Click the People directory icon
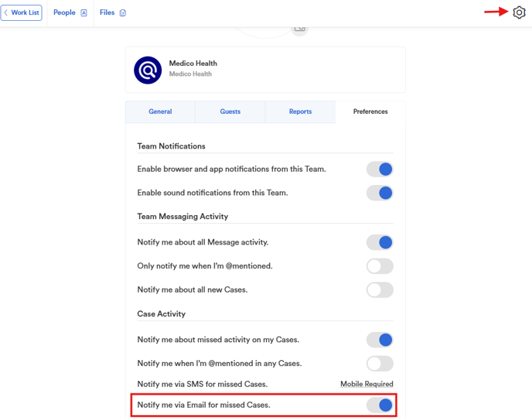Screen dimensions: 532x418 pyautogui.click(x=84, y=13)
